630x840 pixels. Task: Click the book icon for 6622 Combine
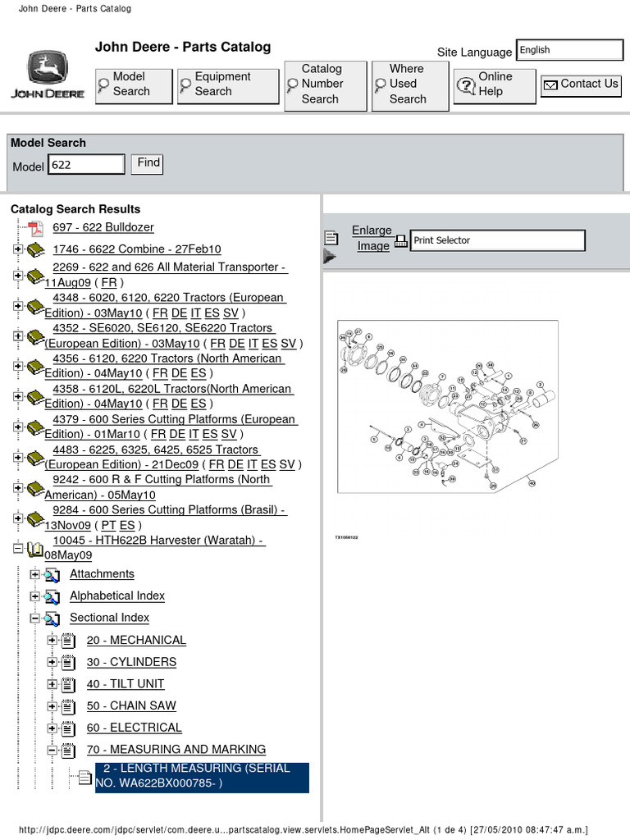(35, 249)
